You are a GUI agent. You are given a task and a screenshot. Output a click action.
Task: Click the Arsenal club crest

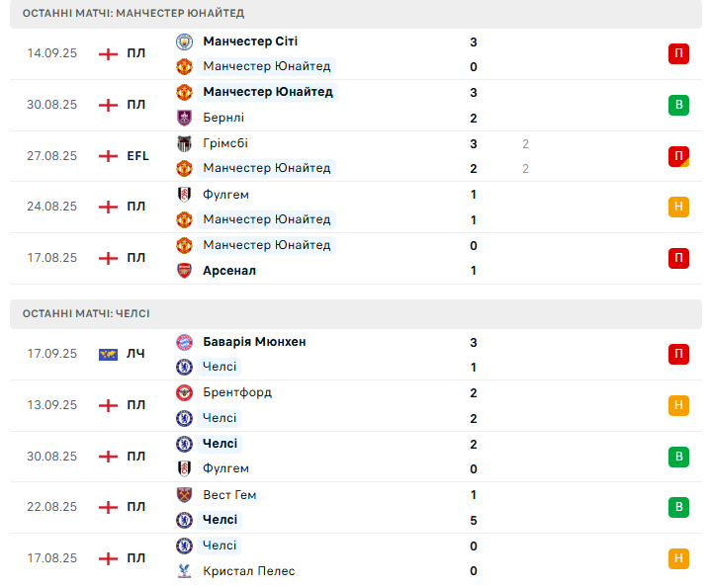tap(184, 271)
